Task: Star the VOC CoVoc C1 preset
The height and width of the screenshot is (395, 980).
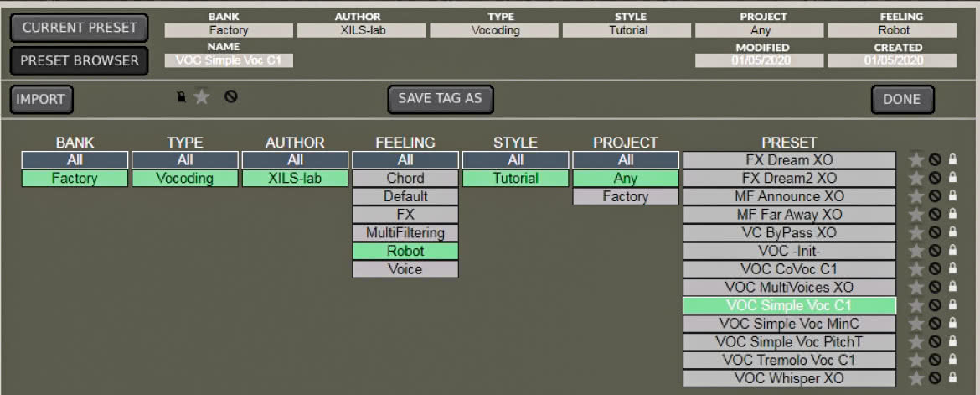Action: tap(916, 269)
